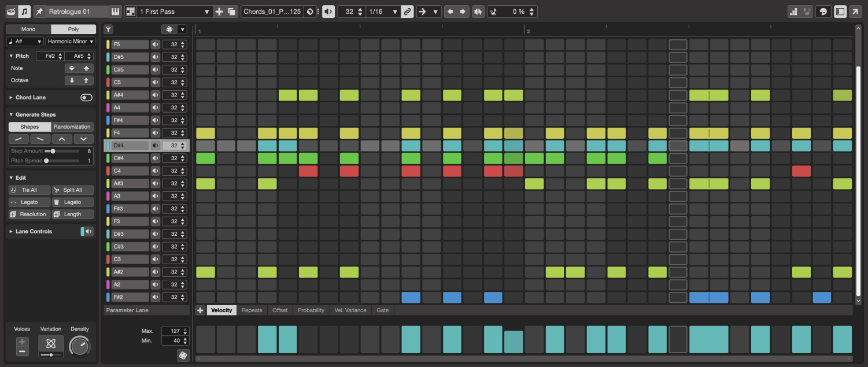868x367 pixels.
Task: Randomize parameter lane with the dice icon
Action: 183,355
